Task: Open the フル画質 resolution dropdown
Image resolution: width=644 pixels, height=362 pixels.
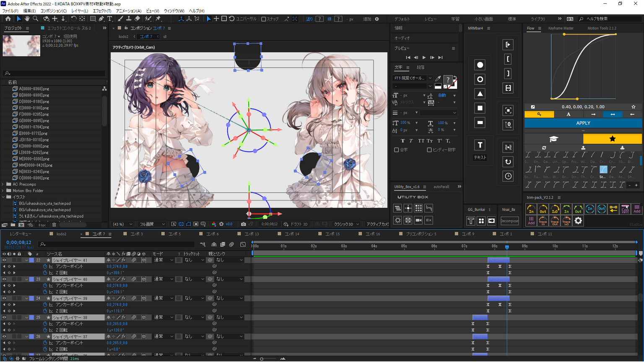Action: click(x=152, y=224)
